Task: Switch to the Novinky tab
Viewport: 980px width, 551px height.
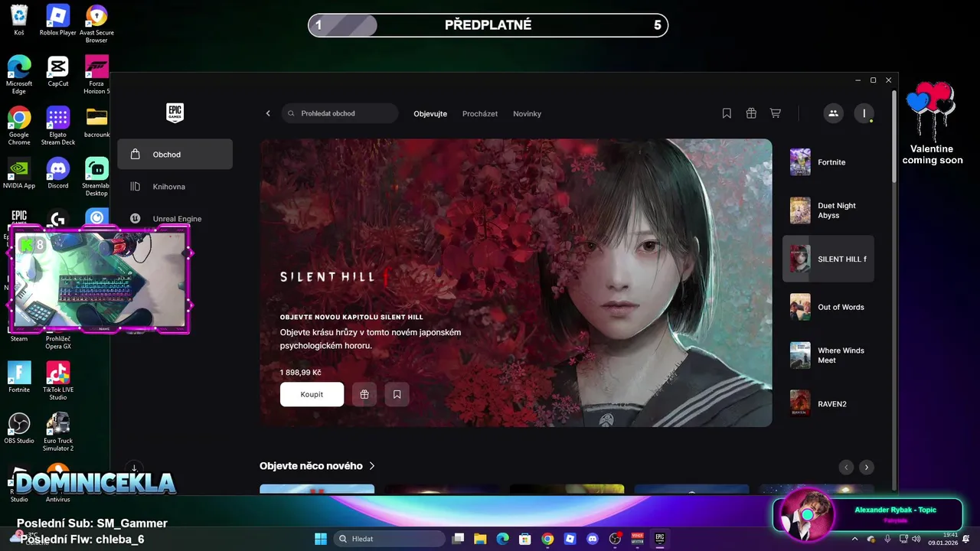Action: (527, 113)
